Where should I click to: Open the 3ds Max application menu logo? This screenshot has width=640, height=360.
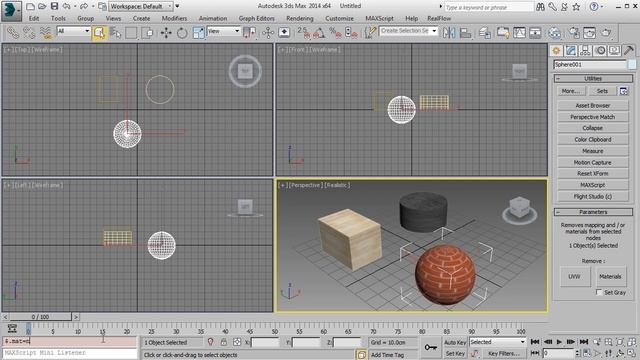point(11,11)
